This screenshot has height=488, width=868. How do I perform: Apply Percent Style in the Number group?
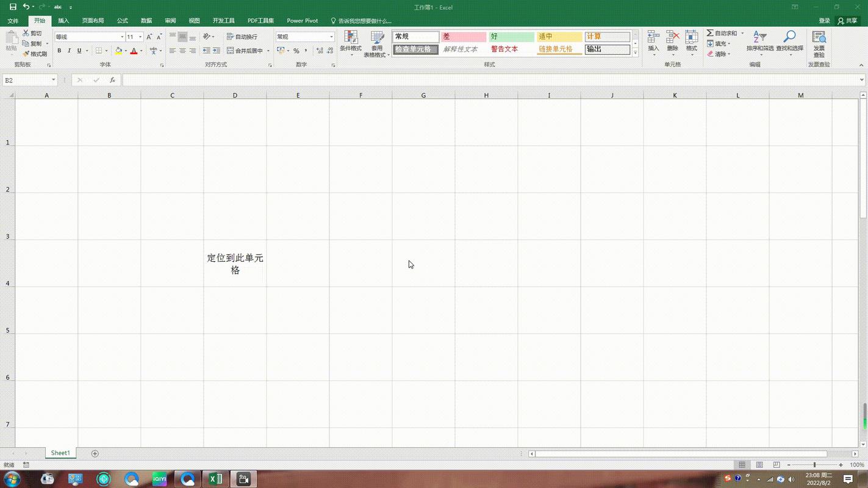[296, 51]
